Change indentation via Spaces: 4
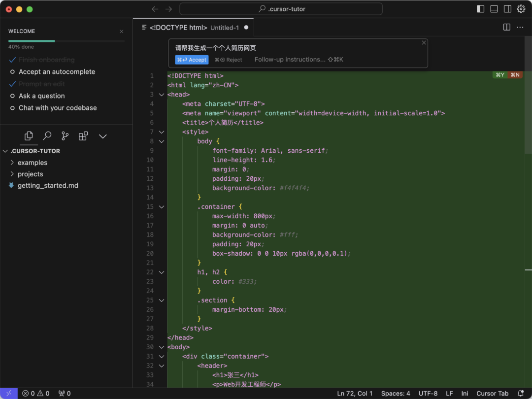The image size is (532, 399). click(x=395, y=394)
